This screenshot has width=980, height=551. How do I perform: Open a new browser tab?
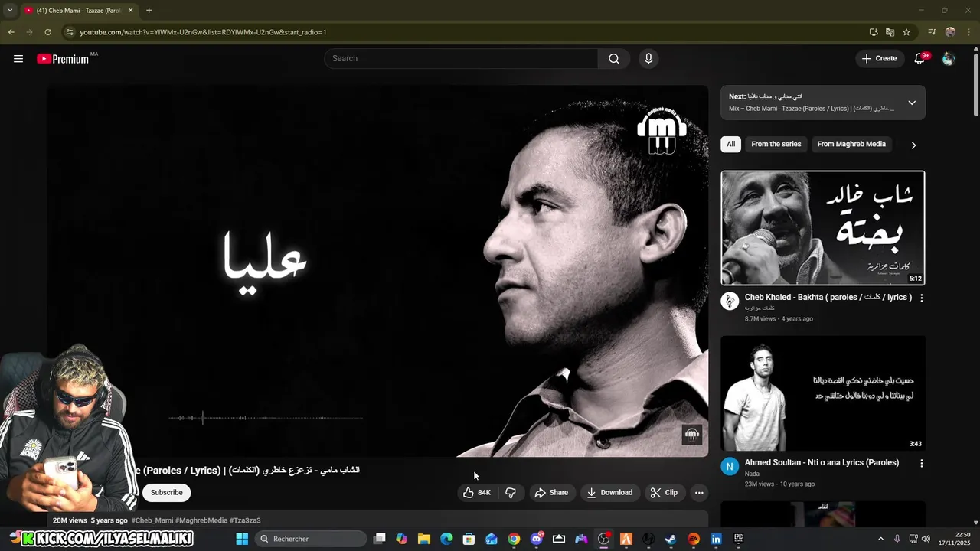(149, 11)
